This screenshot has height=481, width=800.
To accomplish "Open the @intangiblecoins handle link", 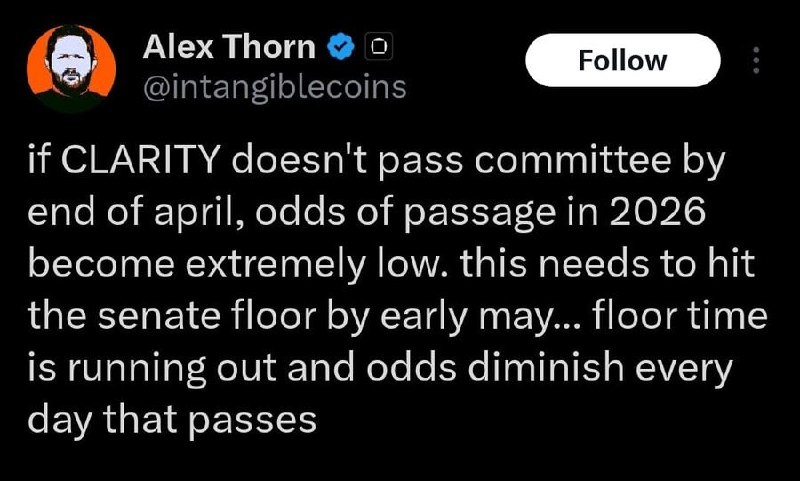I will click(275, 86).
